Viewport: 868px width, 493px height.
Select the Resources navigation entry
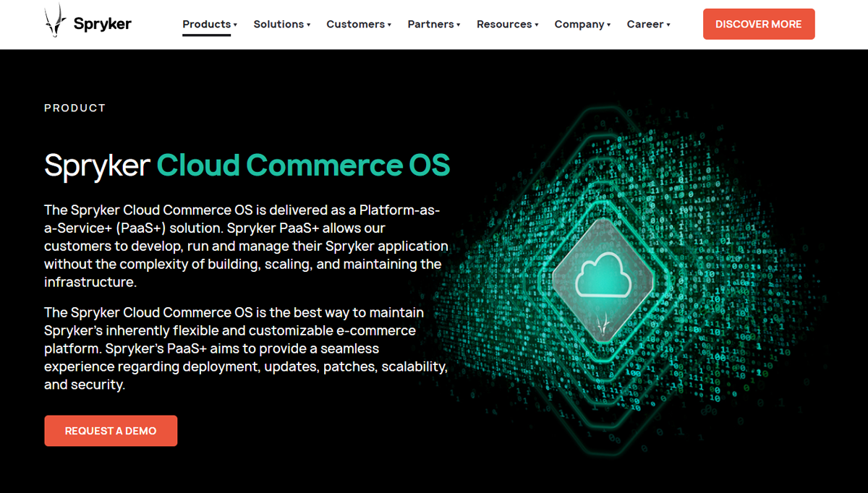tap(507, 24)
